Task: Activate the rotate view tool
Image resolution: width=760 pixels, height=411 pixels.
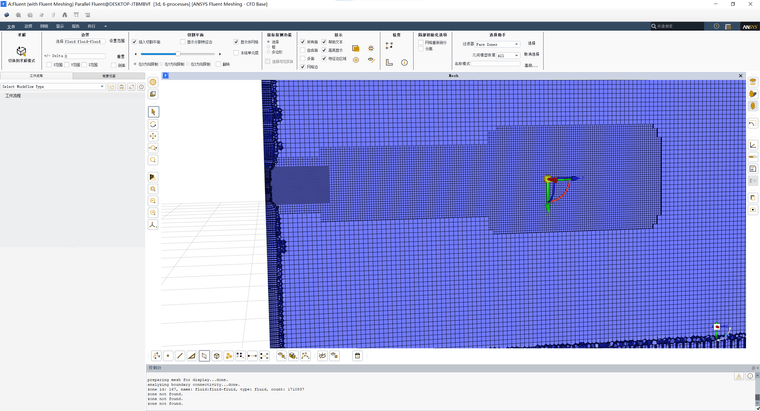Action: pyautogui.click(x=153, y=124)
